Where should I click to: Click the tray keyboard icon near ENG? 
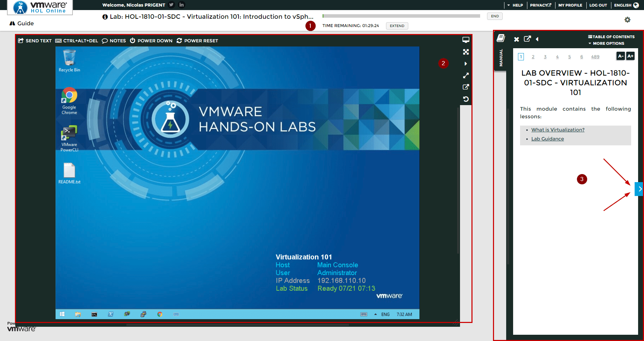(364, 314)
